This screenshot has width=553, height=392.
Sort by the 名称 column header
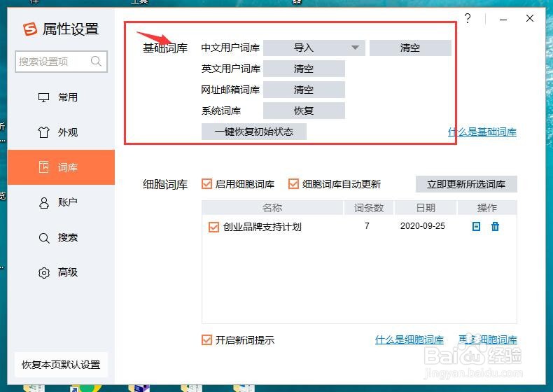tap(272, 208)
